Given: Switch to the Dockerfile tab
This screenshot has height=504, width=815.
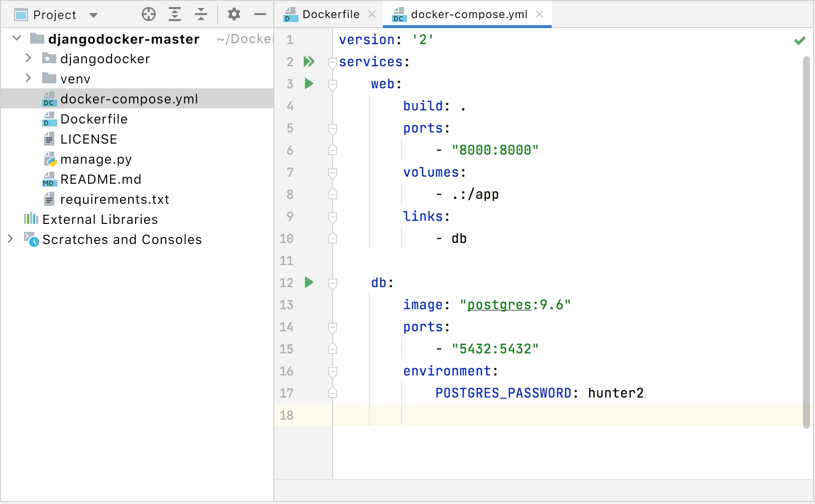Looking at the screenshot, I should [x=329, y=14].
